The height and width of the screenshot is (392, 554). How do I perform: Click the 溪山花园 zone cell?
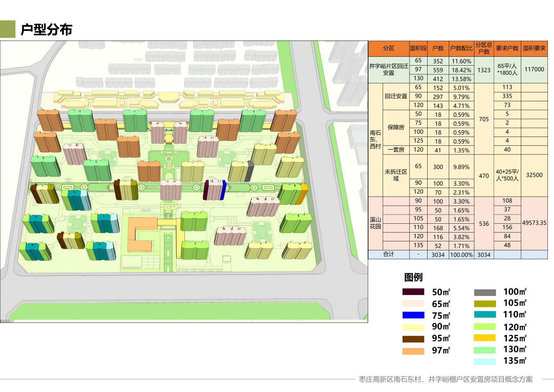tap(376, 223)
